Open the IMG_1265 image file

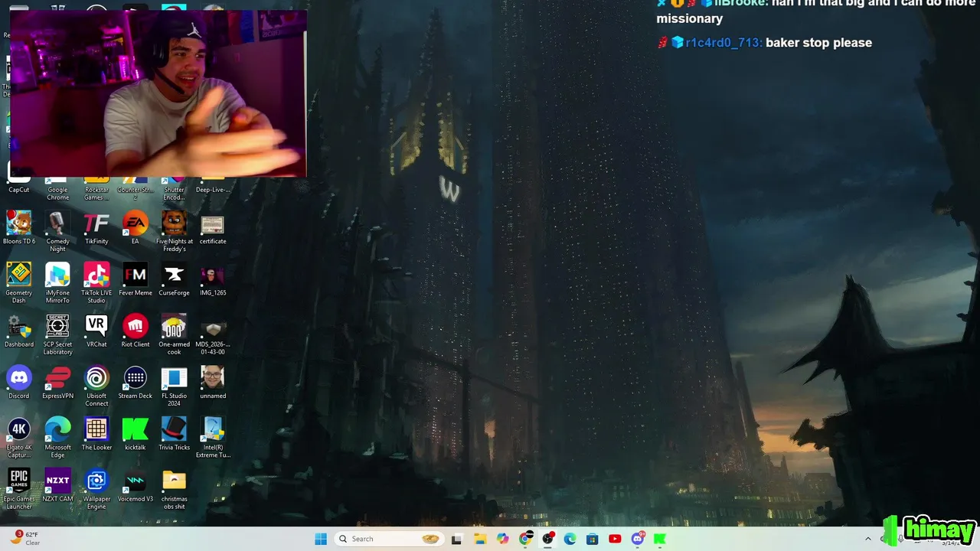point(213,275)
